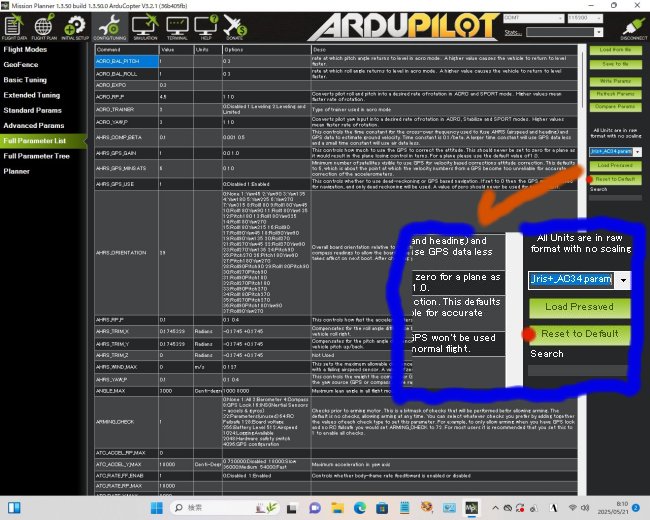This screenshot has width=650, height=520.
Task: Click the parameter list vertical scrollbar
Action: [582, 270]
